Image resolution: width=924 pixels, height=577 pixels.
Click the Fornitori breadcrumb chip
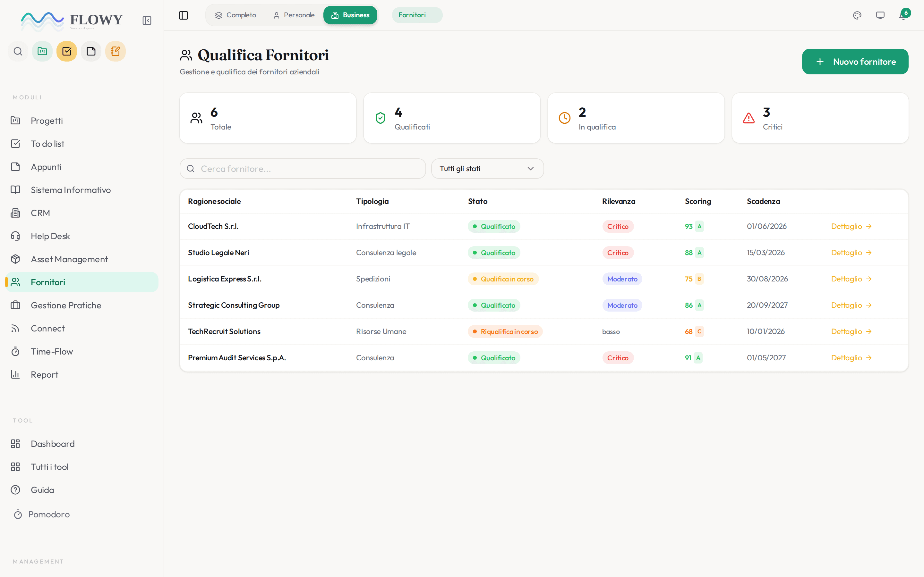(417, 15)
